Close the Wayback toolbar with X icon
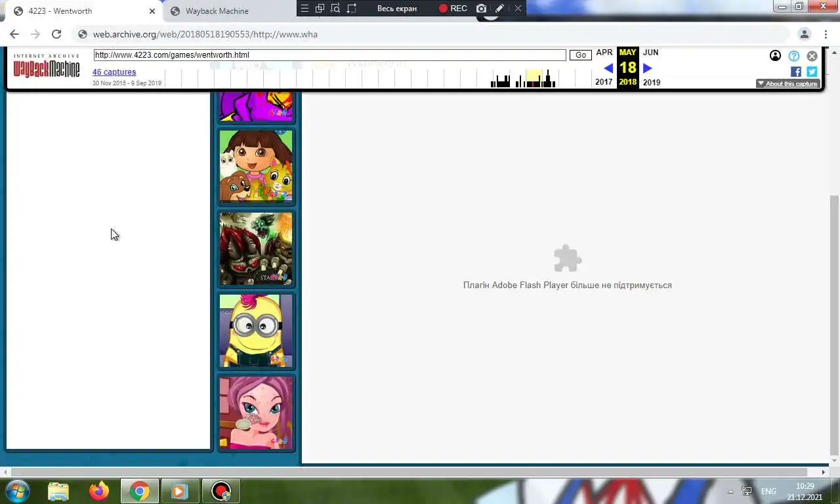This screenshot has height=504, width=840. [x=812, y=56]
